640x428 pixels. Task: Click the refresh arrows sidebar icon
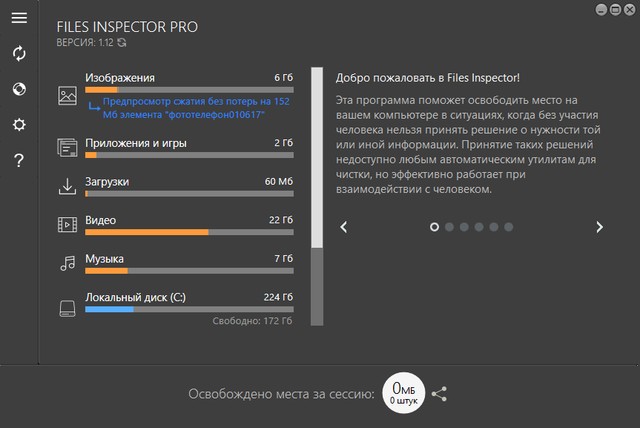coord(19,53)
